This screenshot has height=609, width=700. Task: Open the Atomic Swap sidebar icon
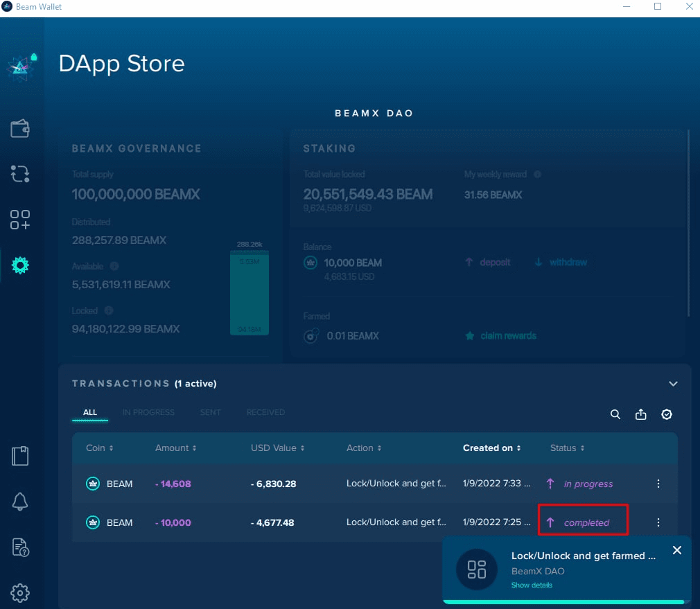pyautogui.click(x=20, y=174)
